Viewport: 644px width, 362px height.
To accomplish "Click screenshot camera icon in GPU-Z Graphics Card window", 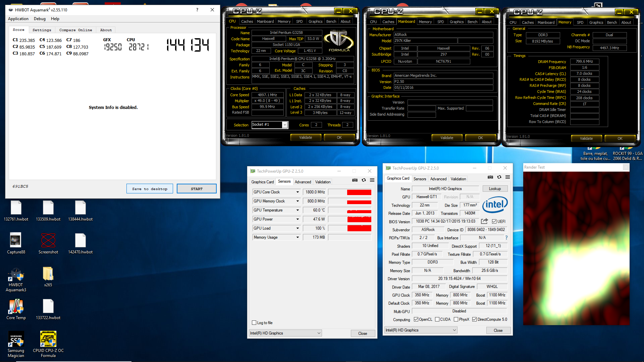I will (x=490, y=177).
